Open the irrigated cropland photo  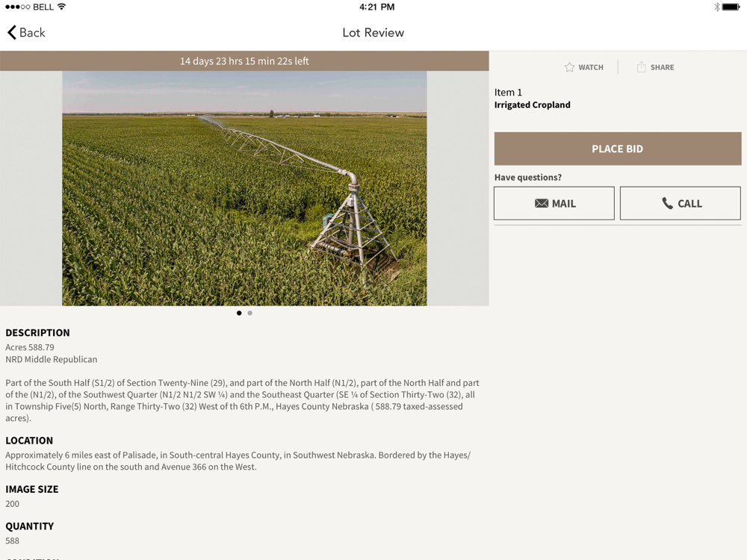pyautogui.click(x=244, y=188)
